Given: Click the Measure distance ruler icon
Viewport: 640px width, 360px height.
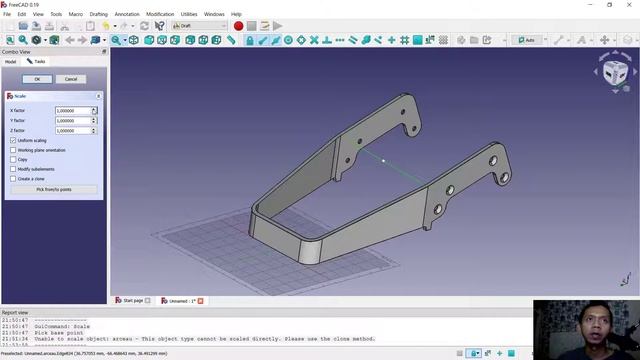Looking at the screenshot, I should [x=231, y=40].
